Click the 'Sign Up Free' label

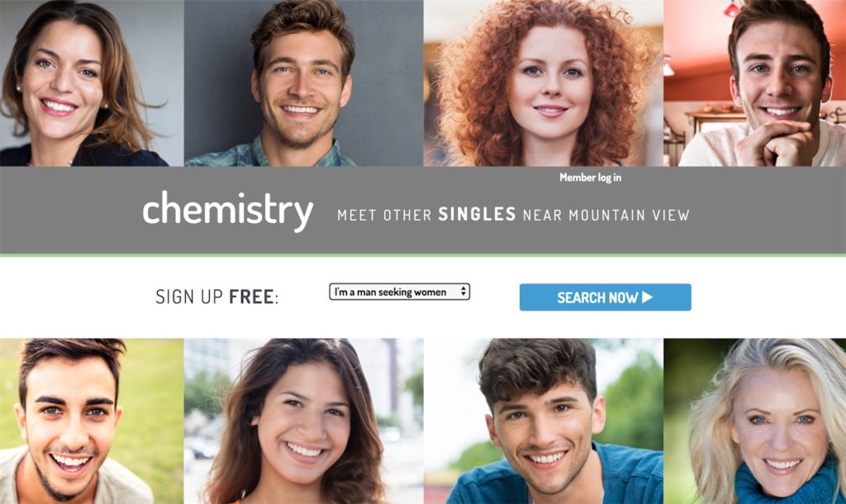(x=217, y=297)
